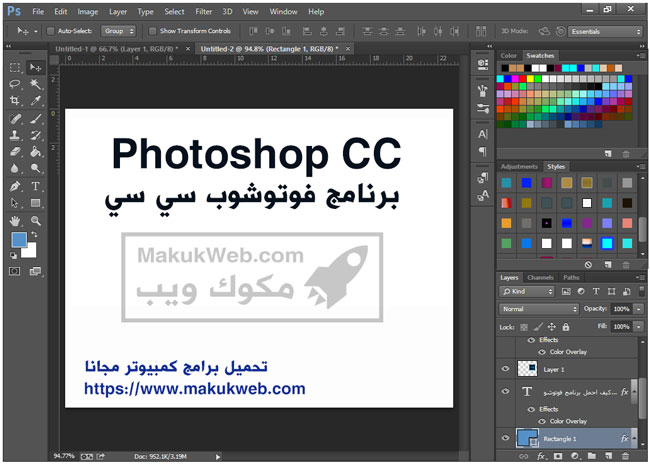Click the Opacity 100% field
The height and width of the screenshot is (464, 650).
pyautogui.click(x=621, y=309)
